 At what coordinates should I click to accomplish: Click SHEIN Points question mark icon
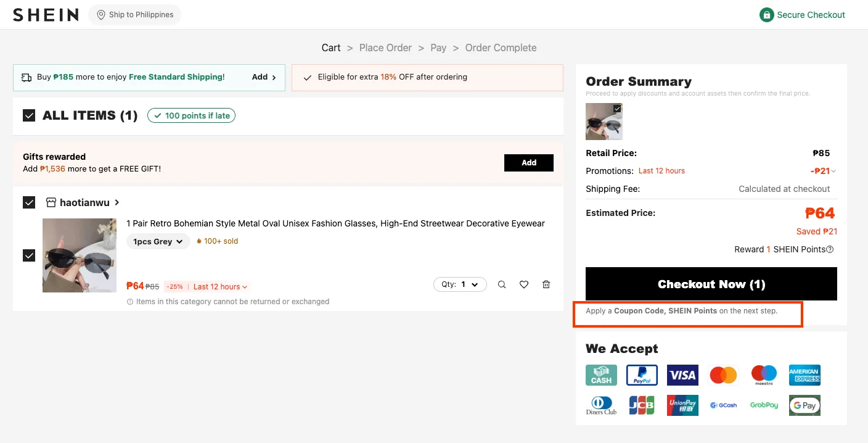(830, 250)
